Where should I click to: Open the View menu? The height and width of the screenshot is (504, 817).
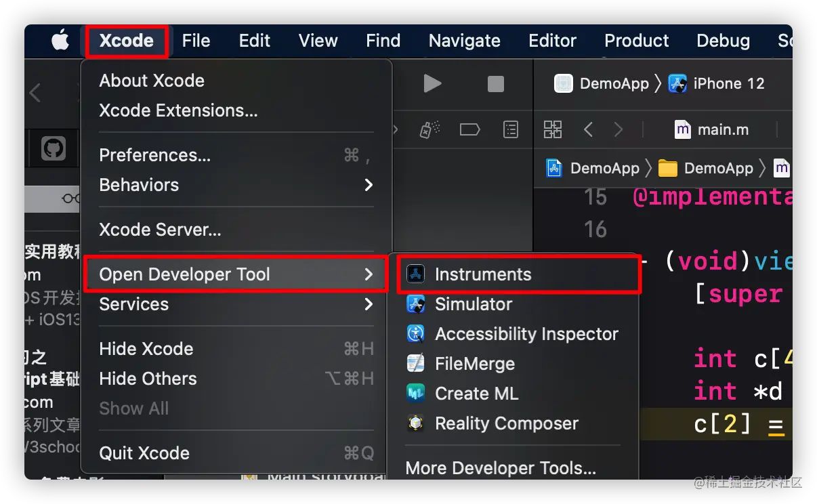[x=318, y=41]
